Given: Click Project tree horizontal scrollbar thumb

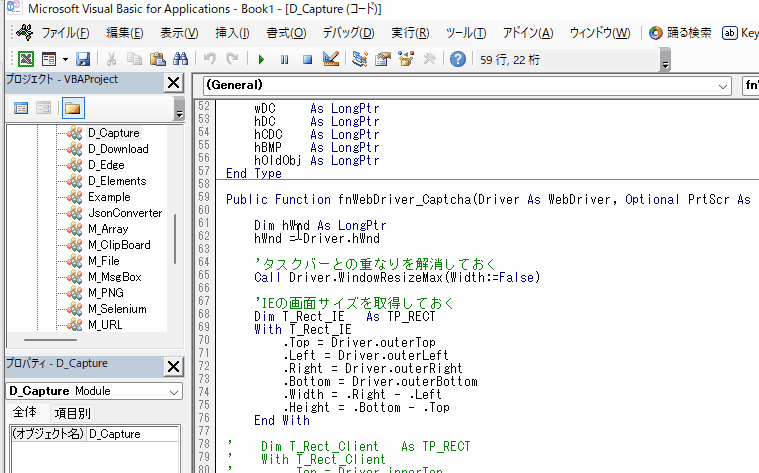Looking at the screenshot, I should tap(50, 340).
